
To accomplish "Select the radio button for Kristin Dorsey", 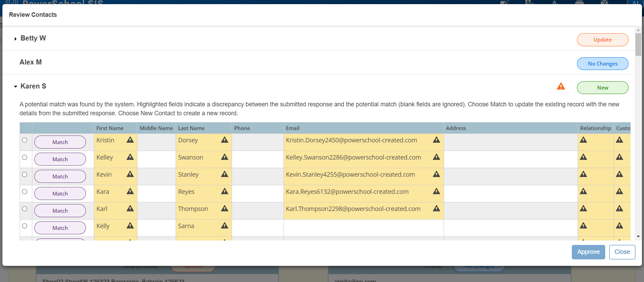I will click(x=25, y=140).
